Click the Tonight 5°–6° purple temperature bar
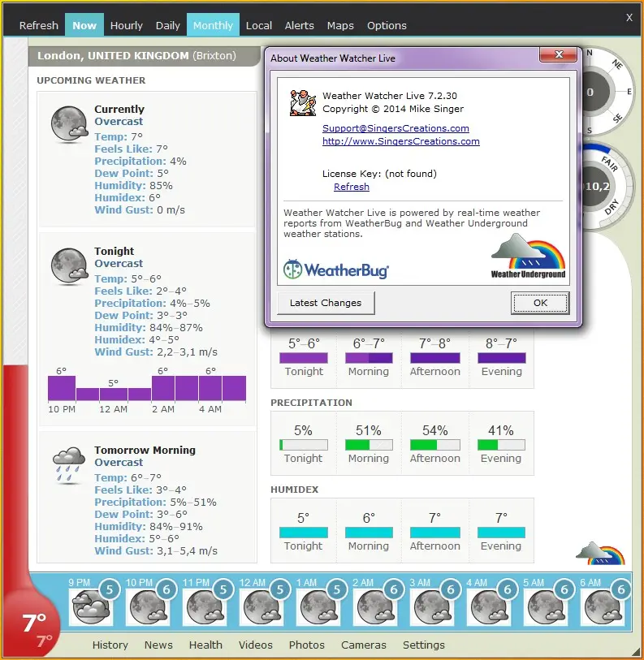 (303, 358)
